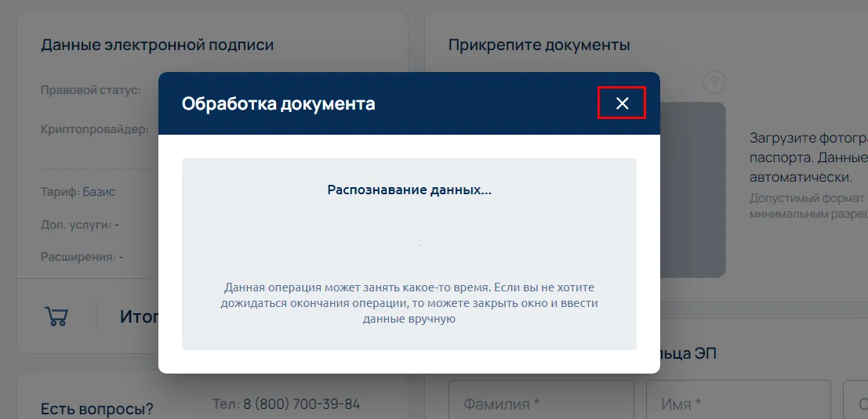Click the manual entry notice text

click(x=409, y=303)
